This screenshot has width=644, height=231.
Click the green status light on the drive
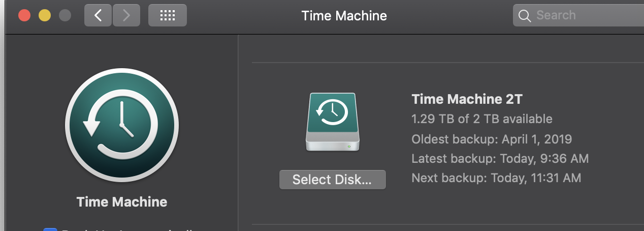coord(349,147)
